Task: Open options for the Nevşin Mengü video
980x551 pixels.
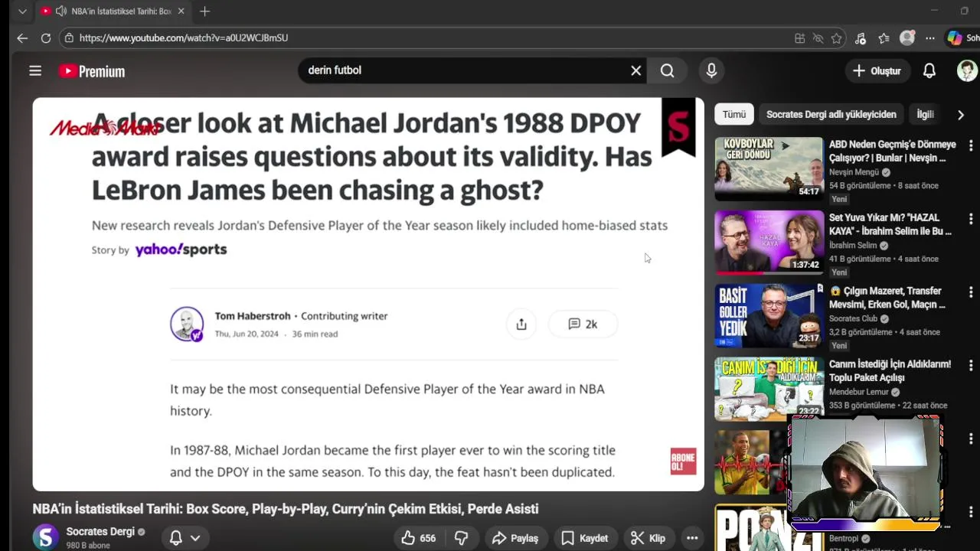Action: (x=970, y=145)
